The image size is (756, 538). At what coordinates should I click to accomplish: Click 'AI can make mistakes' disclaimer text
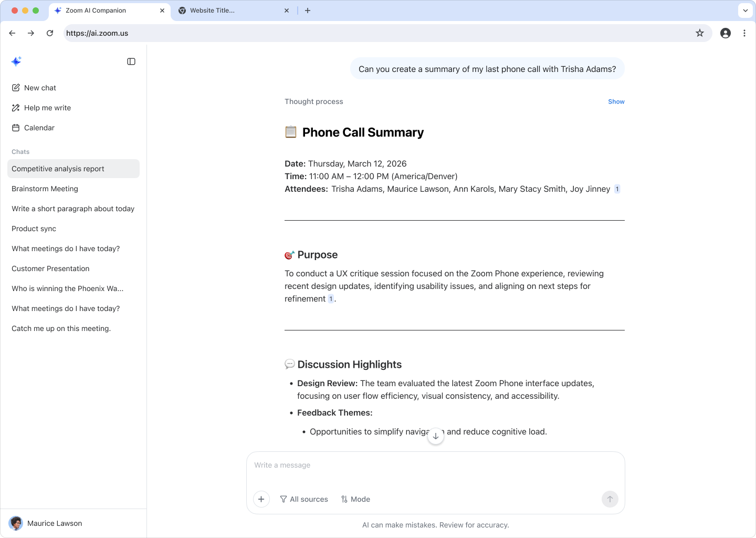[436, 525]
